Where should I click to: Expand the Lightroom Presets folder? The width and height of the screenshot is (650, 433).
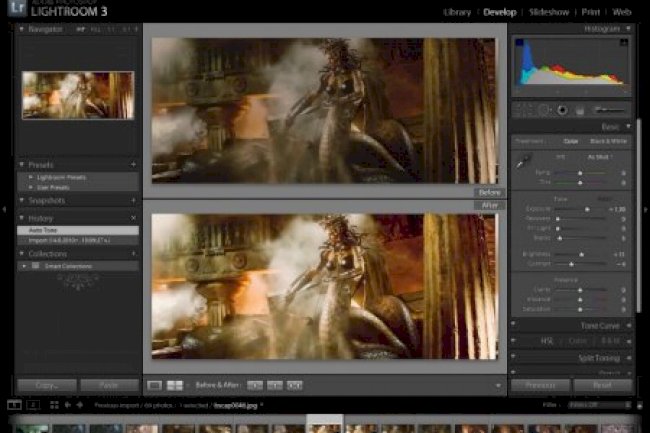[31, 176]
